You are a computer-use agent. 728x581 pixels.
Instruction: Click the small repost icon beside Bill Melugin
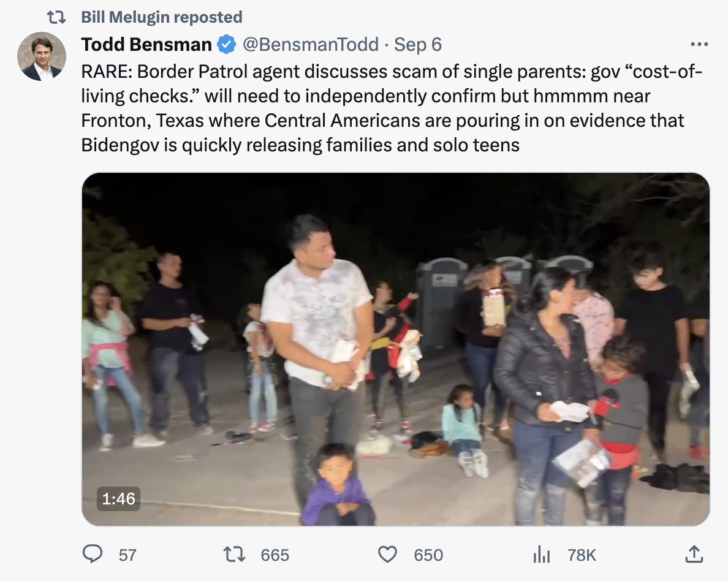pos(56,17)
